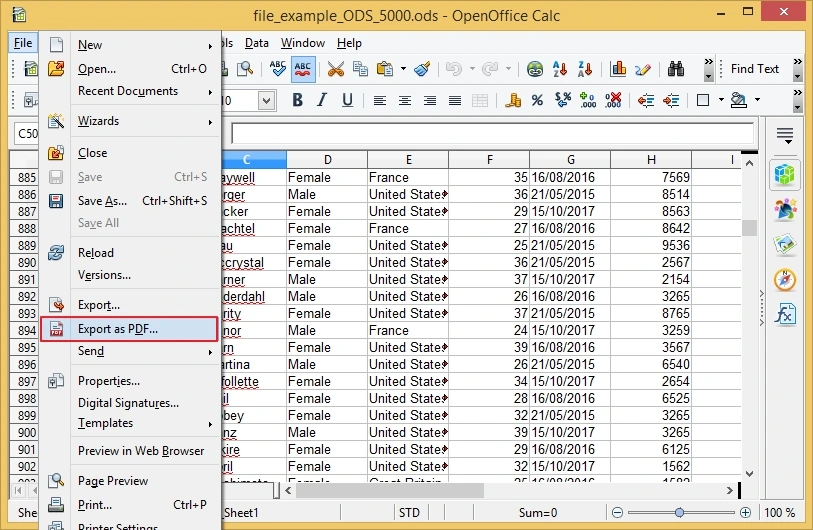Click Delete Decimal Place icon
The image size is (813, 530).
click(613, 100)
